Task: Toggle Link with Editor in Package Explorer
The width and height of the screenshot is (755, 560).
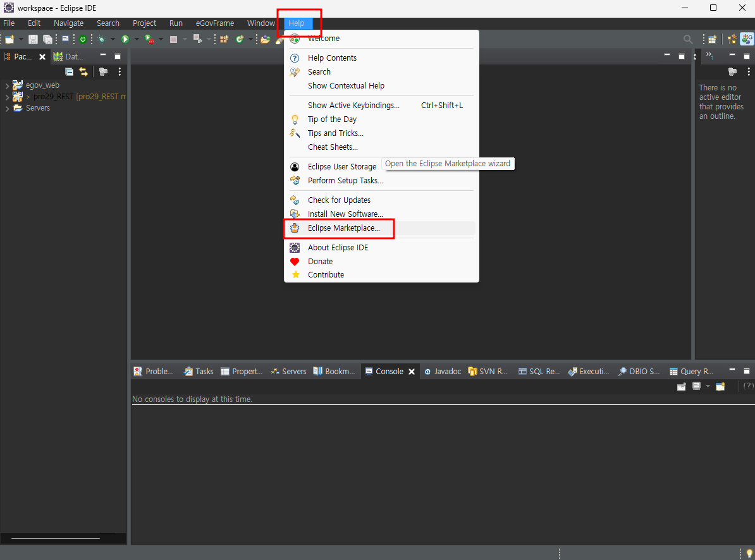Action: coord(83,71)
